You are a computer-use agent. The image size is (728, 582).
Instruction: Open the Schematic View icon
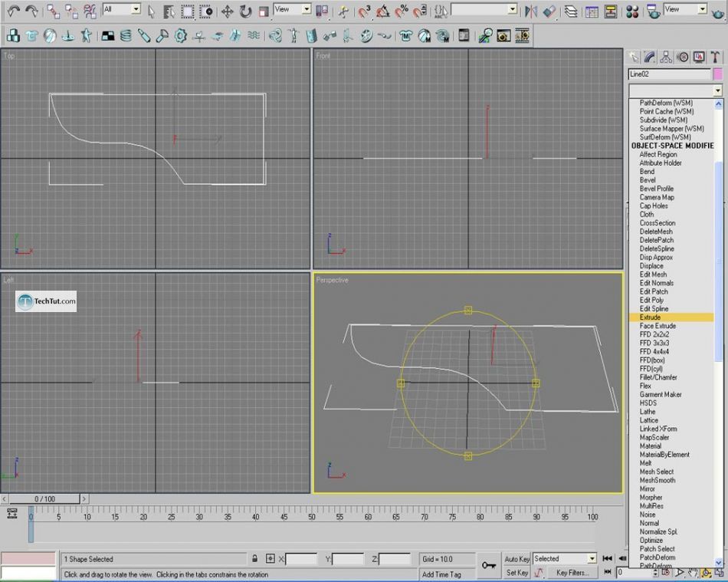[610, 12]
